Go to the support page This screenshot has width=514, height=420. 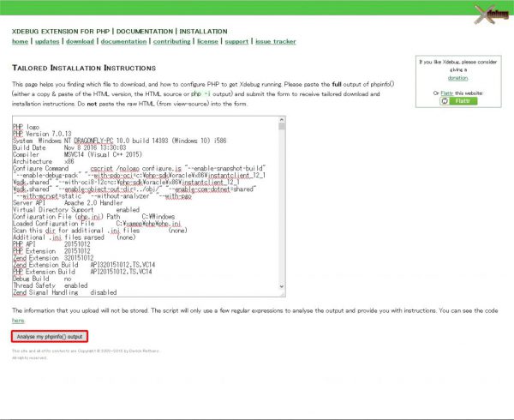236,41
